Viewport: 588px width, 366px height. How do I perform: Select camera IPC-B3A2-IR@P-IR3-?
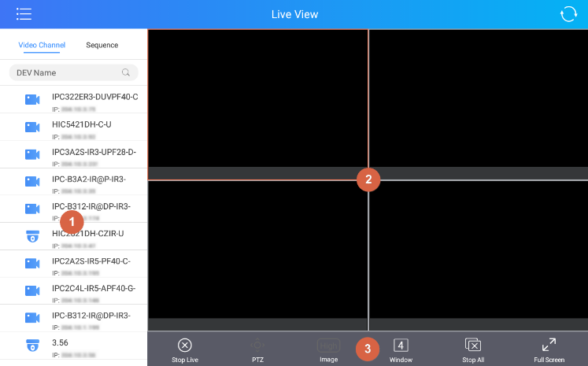73,182
